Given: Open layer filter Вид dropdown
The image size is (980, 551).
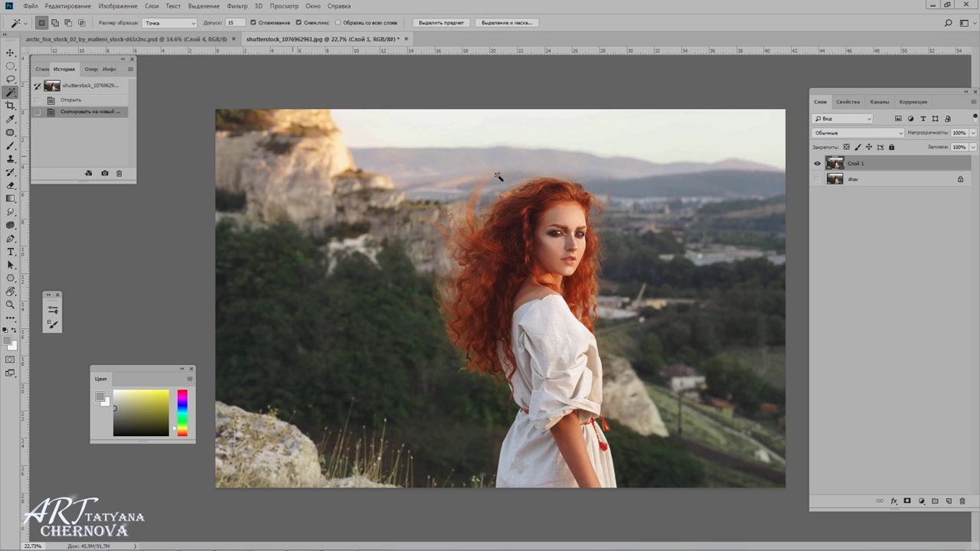Looking at the screenshot, I should (843, 119).
